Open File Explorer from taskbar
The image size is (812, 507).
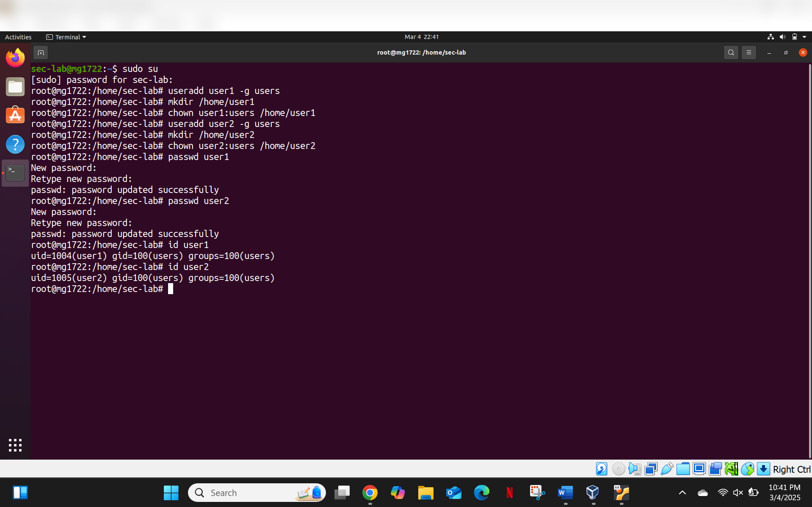point(425,493)
